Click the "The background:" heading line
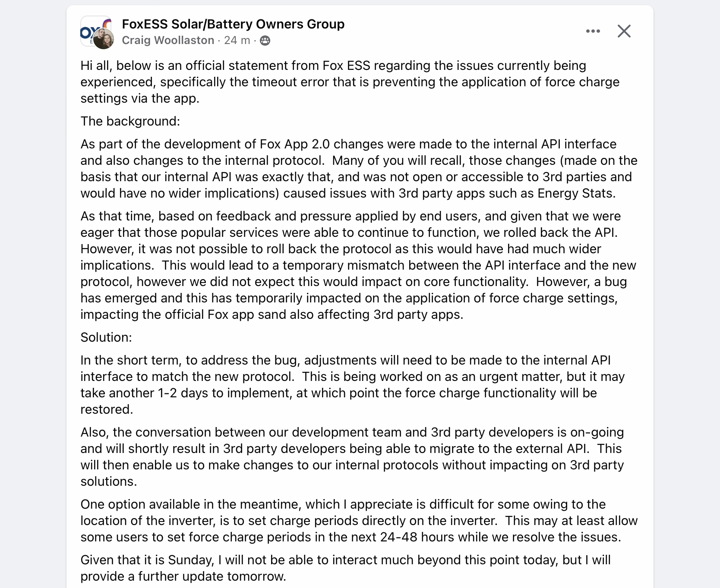This screenshot has height=588, width=720. click(x=130, y=121)
